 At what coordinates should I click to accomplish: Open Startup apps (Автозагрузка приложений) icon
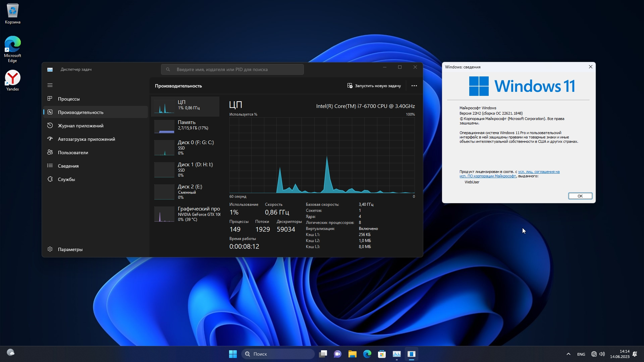point(50,139)
